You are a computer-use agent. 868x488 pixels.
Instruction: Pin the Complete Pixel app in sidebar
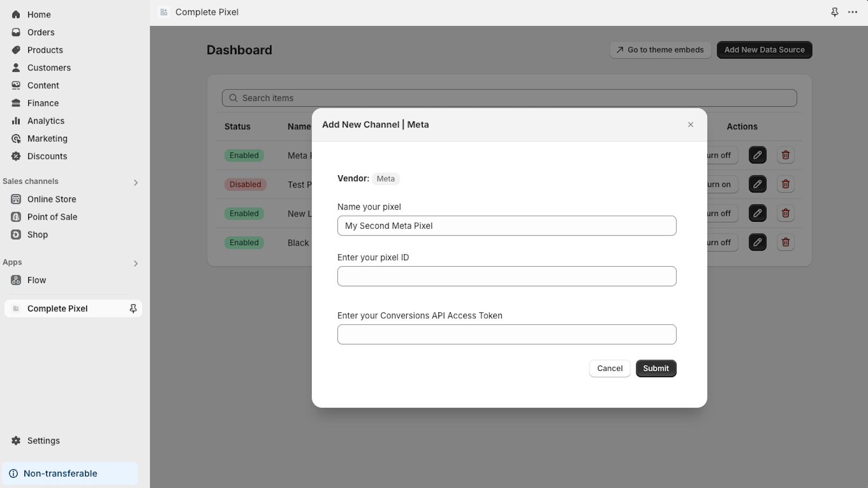click(132, 308)
